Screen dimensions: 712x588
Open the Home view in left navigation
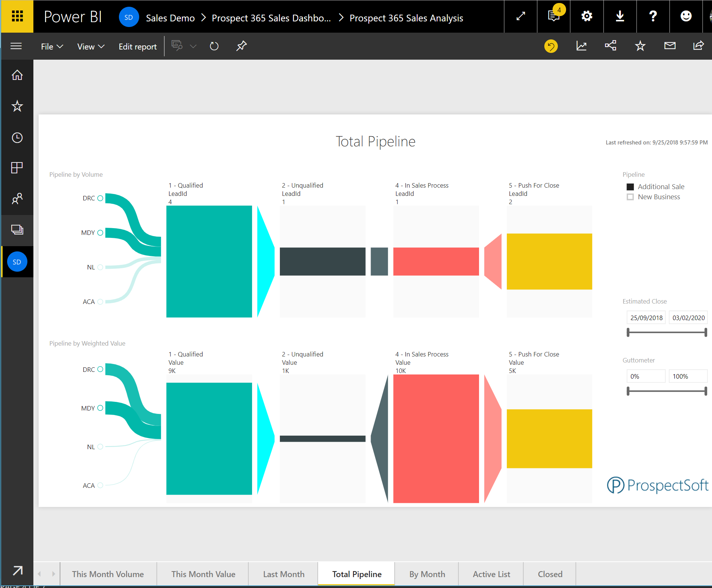17,75
